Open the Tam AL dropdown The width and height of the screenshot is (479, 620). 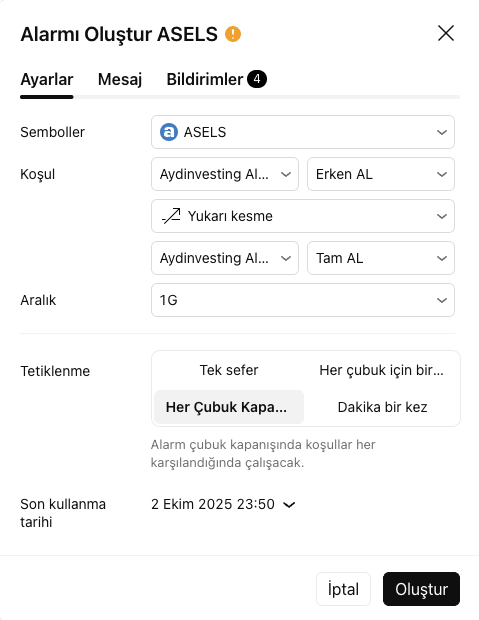(x=381, y=258)
